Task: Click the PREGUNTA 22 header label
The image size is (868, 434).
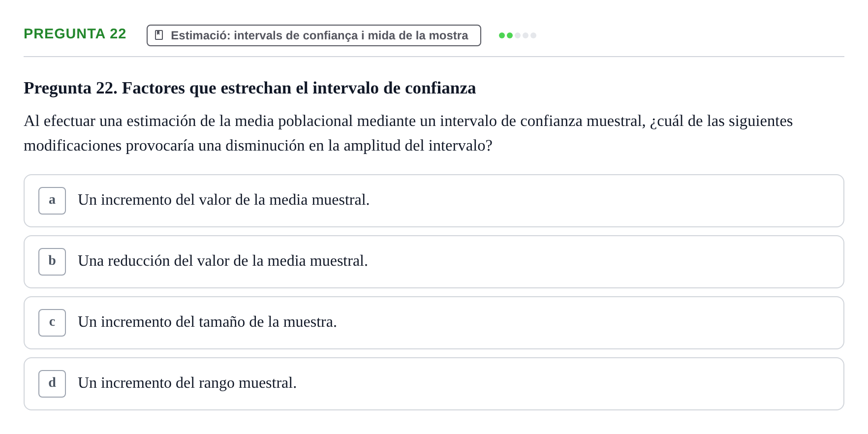Action: point(75,33)
